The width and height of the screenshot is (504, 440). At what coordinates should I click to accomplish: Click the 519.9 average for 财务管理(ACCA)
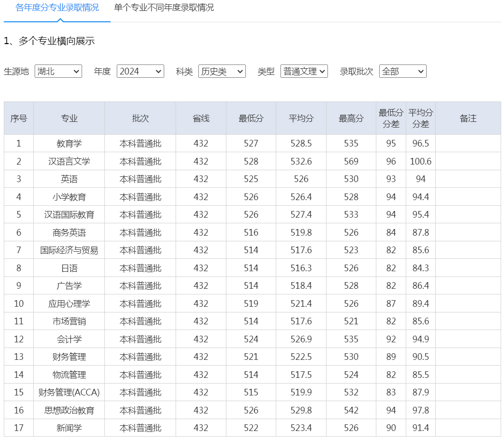coord(301,392)
